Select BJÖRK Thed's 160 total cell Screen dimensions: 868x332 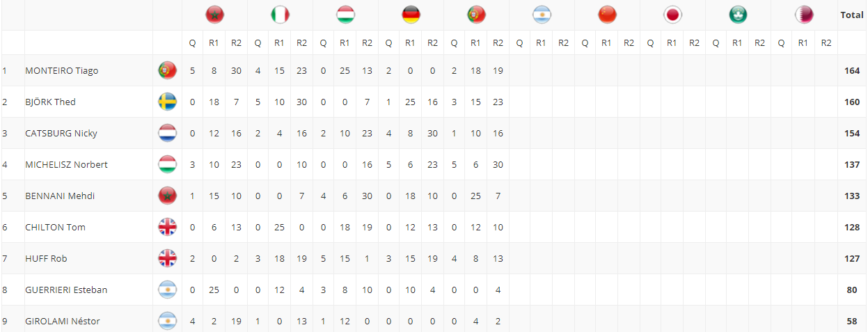852,102
